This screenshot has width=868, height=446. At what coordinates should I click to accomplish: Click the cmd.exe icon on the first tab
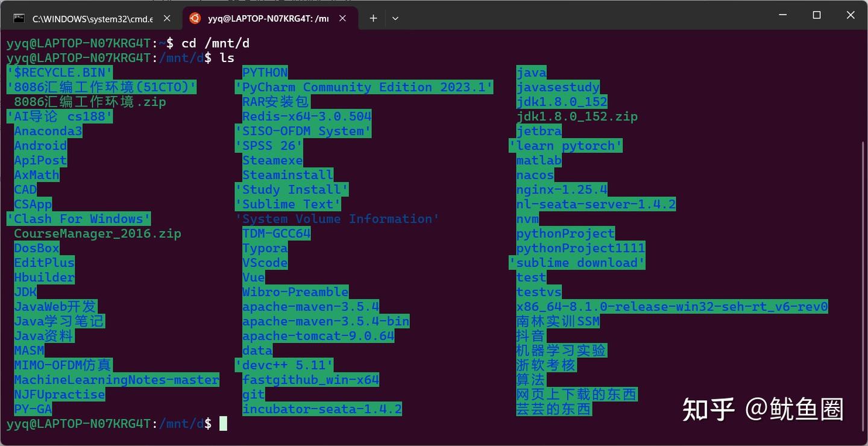click(x=20, y=18)
